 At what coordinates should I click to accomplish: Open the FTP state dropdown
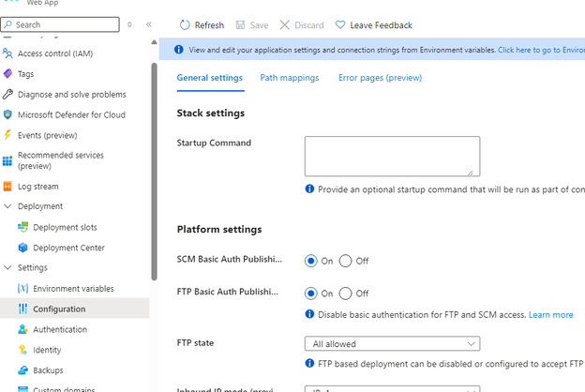click(392, 344)
